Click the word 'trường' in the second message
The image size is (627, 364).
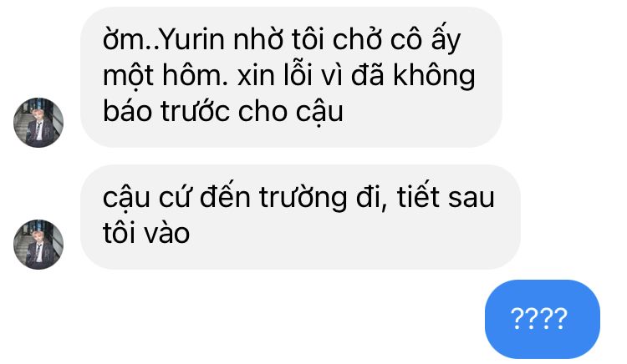(303, 198)
